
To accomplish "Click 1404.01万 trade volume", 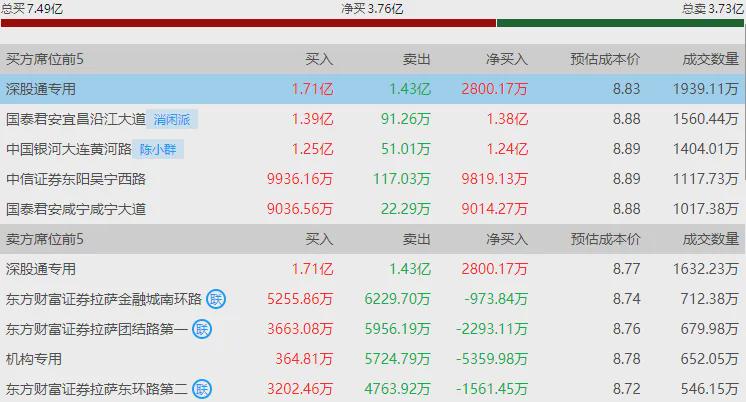I will click(x=706, y=149).
